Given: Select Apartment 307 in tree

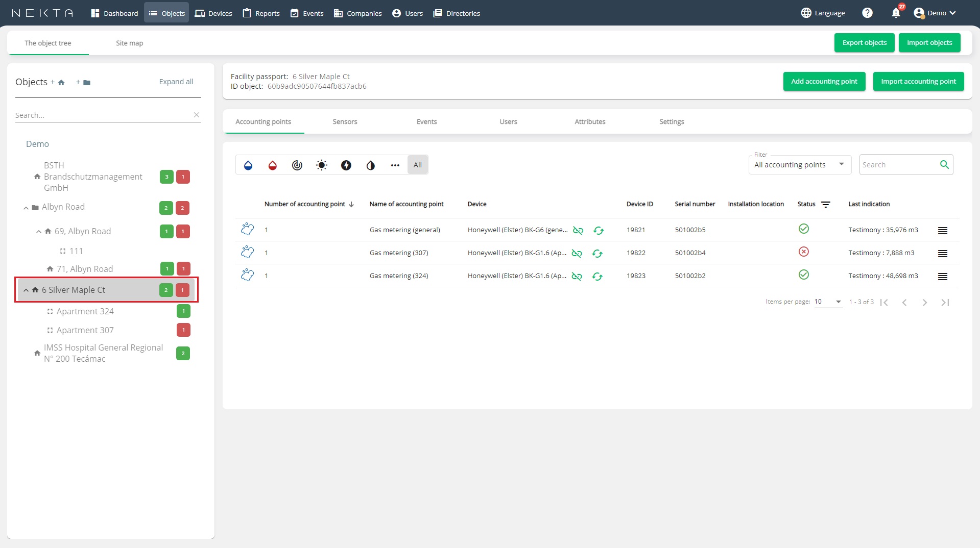Looking at the screenshot, I should [85, 330].
